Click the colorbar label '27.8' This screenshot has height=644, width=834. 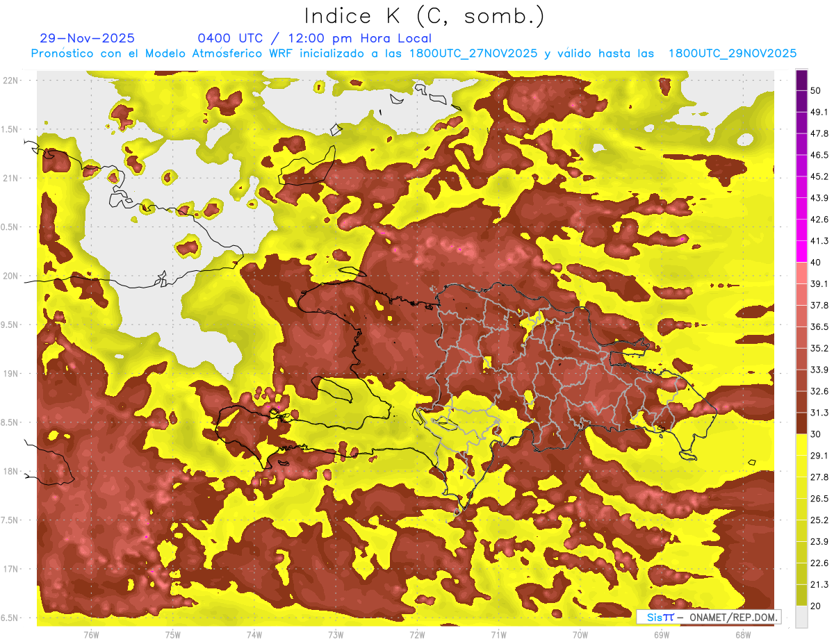tap(819, 477)
